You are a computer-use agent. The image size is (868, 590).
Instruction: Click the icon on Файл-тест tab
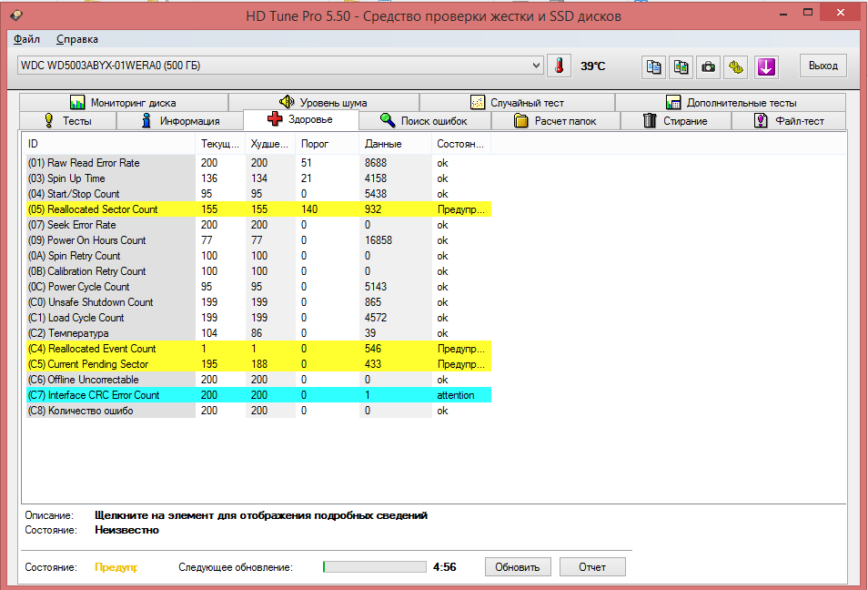(x=762, y=120)
